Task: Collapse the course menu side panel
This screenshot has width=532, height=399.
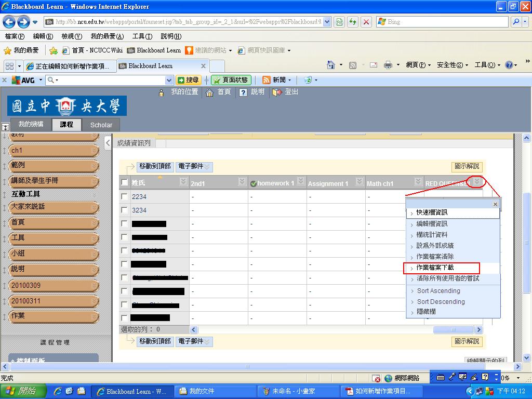Action: 108,143
